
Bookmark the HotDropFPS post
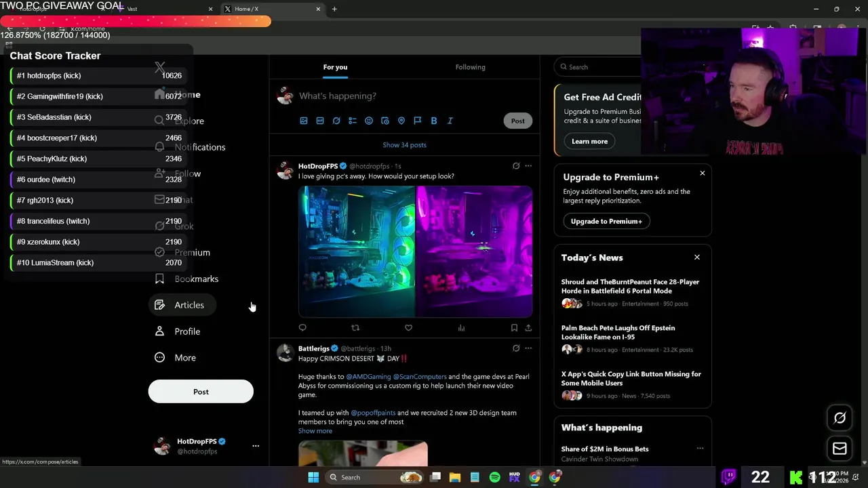pyautogui.click(x=514, y=328)
